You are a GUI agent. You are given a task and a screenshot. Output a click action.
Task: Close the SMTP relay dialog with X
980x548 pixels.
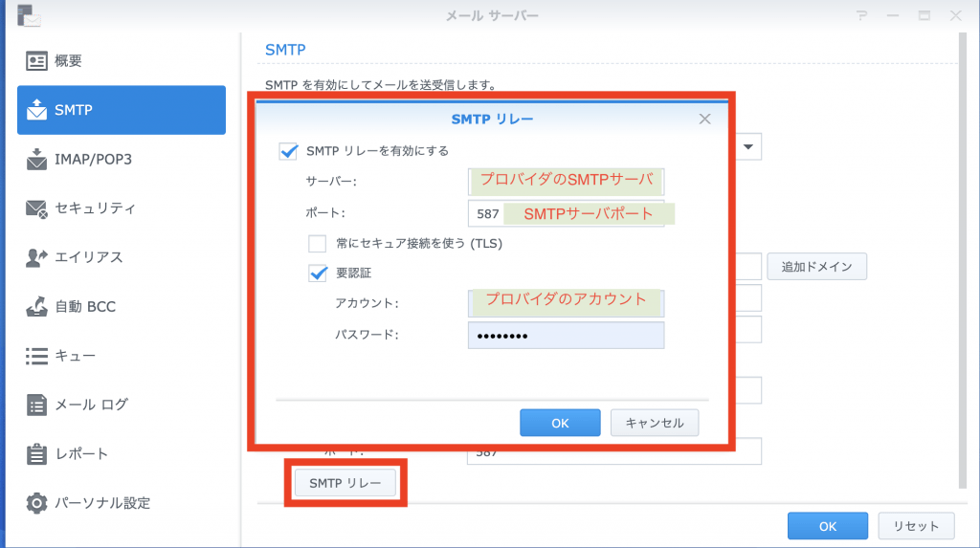coord(704,120)
